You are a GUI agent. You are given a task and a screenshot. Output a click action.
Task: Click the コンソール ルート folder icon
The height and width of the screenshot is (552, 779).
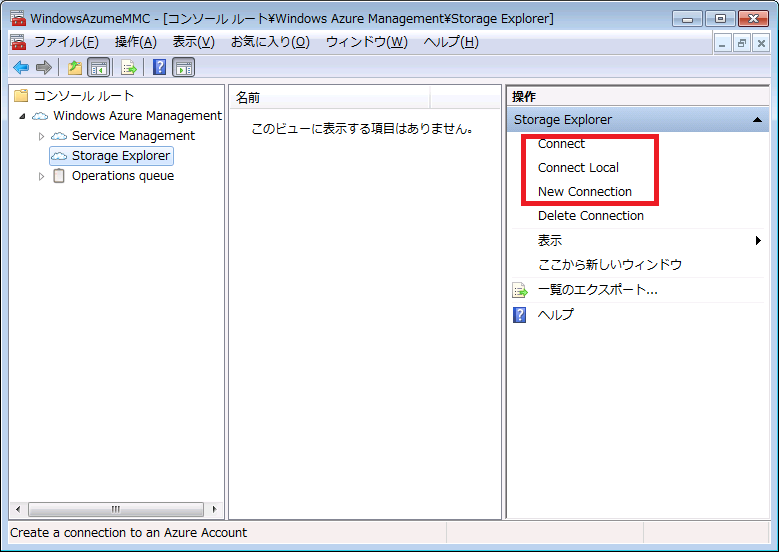tap(21, 95)
